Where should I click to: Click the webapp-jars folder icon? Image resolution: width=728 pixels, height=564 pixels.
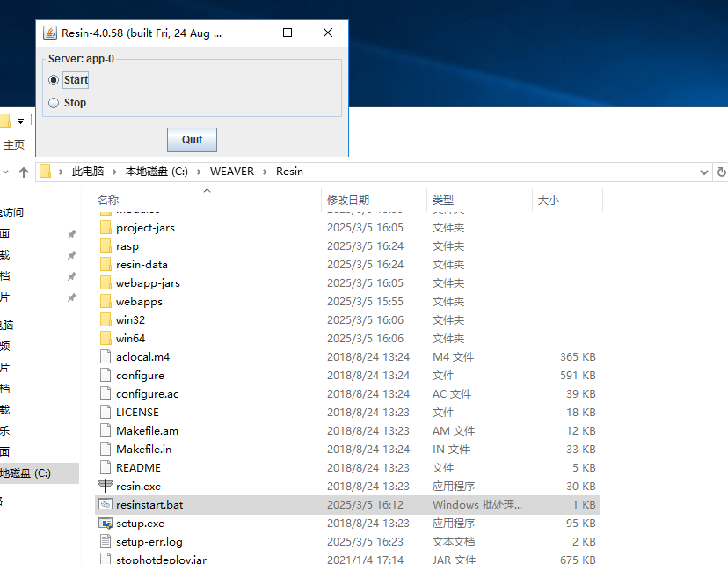pos(106,282)
